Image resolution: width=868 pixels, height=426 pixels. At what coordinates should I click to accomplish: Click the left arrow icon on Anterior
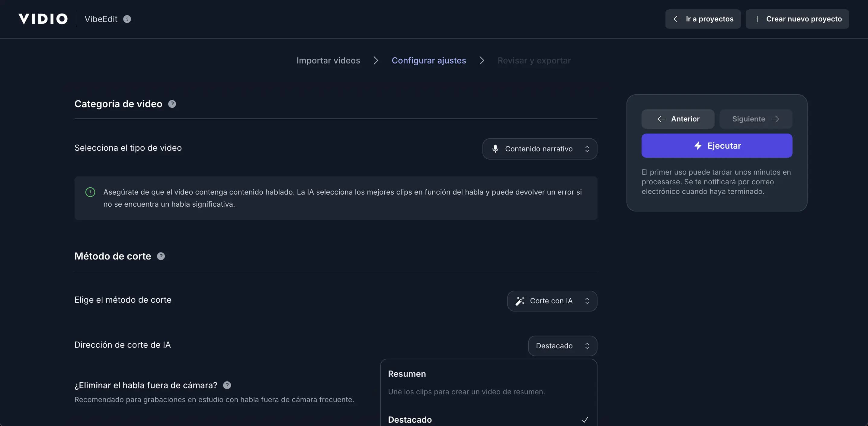[661, 119]
